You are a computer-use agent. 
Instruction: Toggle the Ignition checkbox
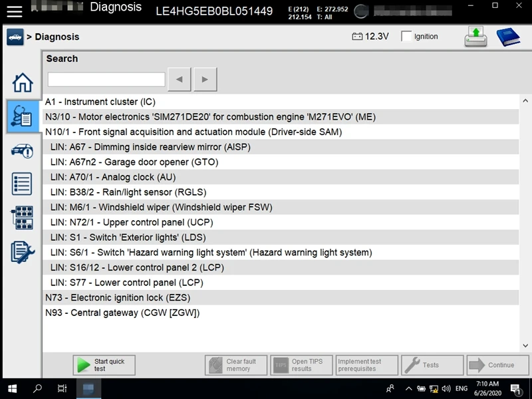[406, 37]
